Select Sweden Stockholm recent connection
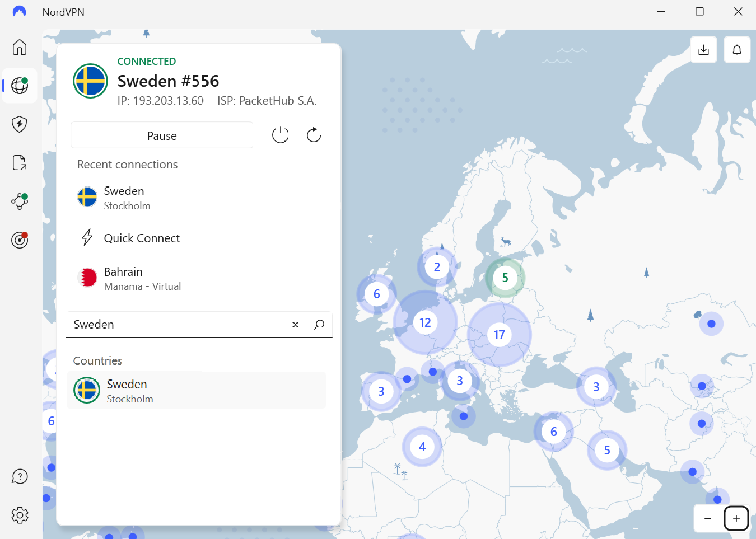This screenshot has height=539, width=756. (199, 198)
